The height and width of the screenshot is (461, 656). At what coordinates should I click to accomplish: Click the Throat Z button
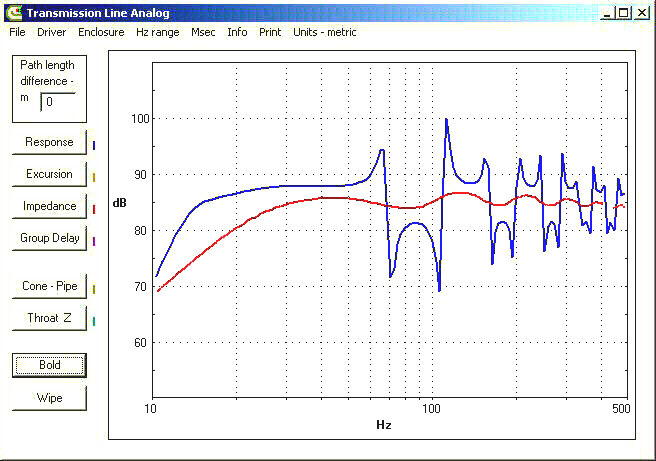tap(49, 318)
